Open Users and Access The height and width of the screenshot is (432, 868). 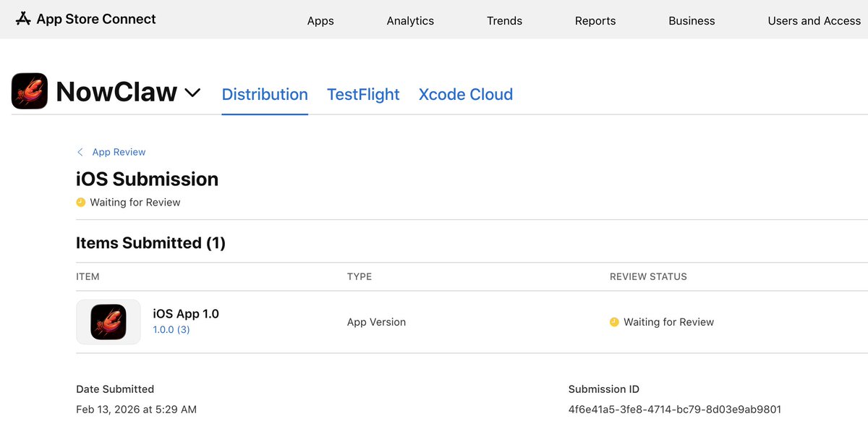tap(814, 21)
